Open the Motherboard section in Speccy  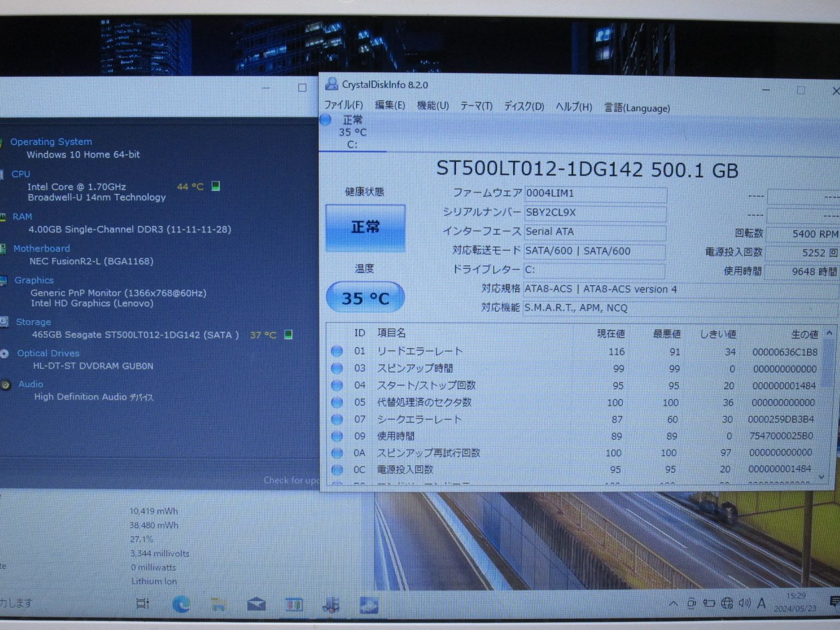tap(41, 248)
